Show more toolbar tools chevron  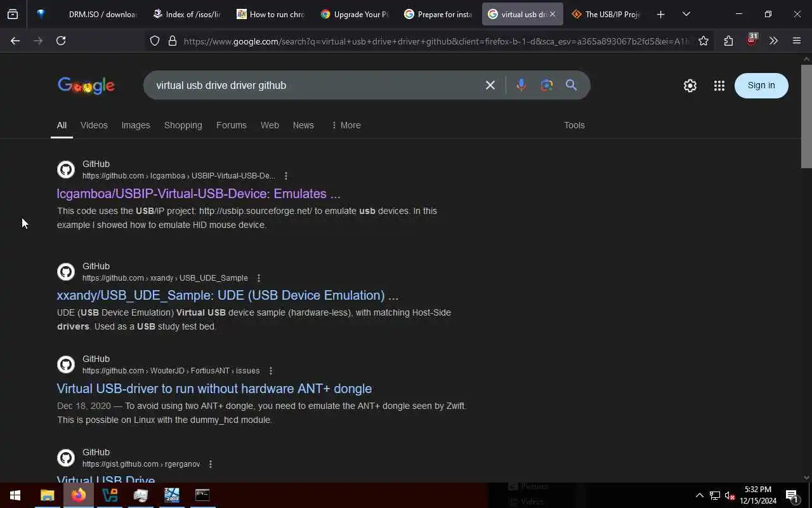(773, 41)
